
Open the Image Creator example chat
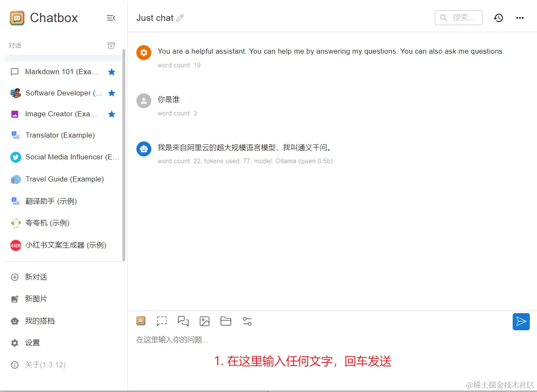click(63, 114)
